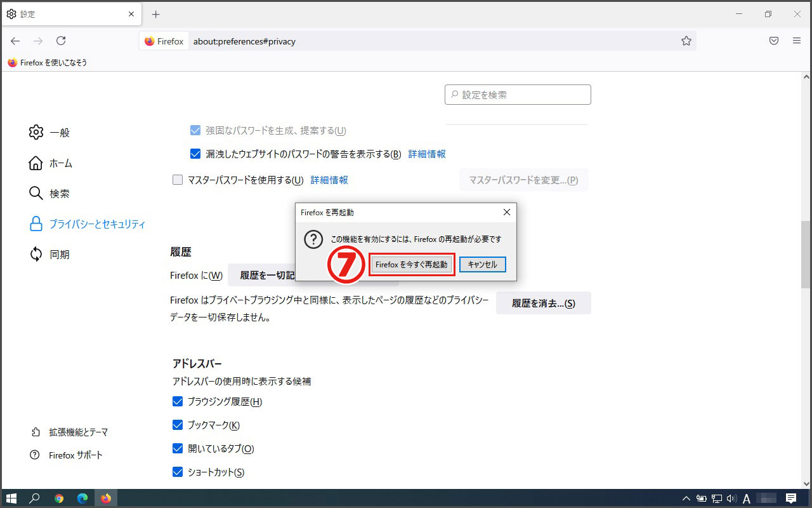Toggle 漏洩したウェブサイトのパスワードの警告 checkbox
Image resolution: width=812 pixels, height=508 pixels.
195,154
